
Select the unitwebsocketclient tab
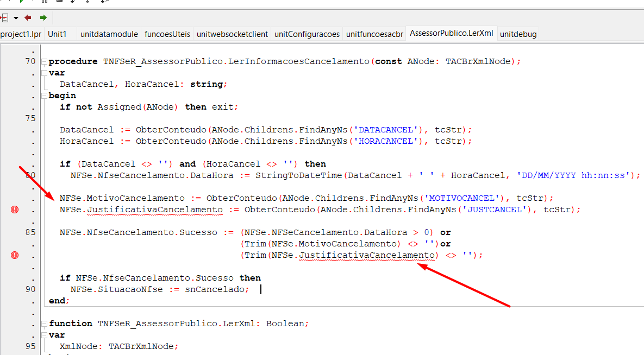click(232, 34)
